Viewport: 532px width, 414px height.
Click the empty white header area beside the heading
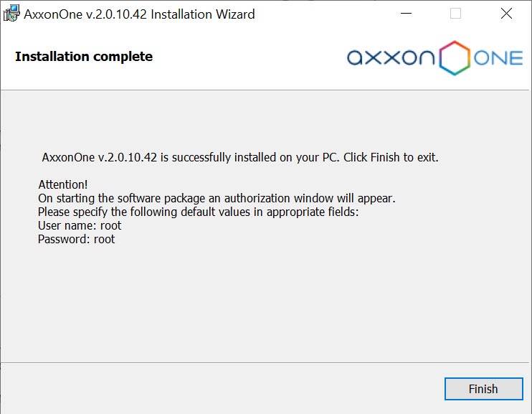pyautogui.click(x=244, y=57)
